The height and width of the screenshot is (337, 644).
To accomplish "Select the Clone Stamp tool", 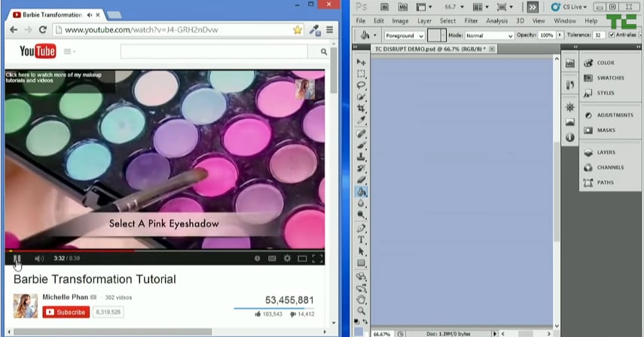I will click(361, 157).
